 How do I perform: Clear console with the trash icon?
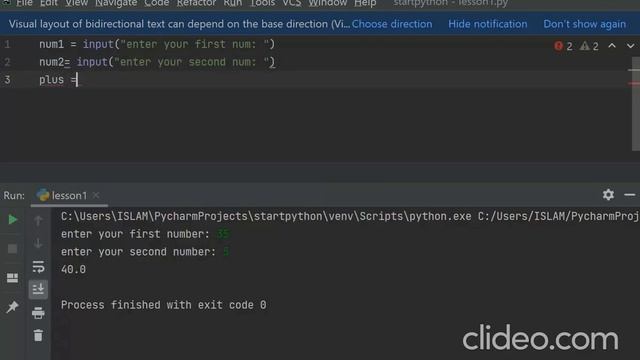[x=38, y=336]
